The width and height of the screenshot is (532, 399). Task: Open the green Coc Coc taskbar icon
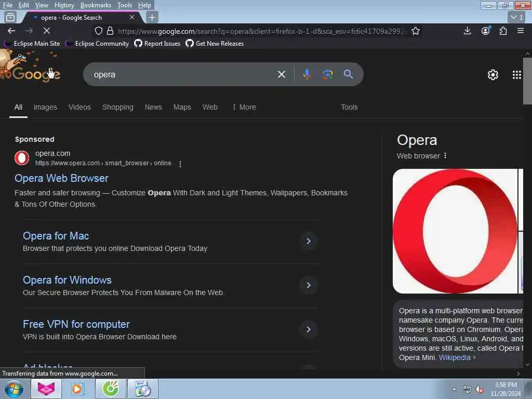coord(111,389)
